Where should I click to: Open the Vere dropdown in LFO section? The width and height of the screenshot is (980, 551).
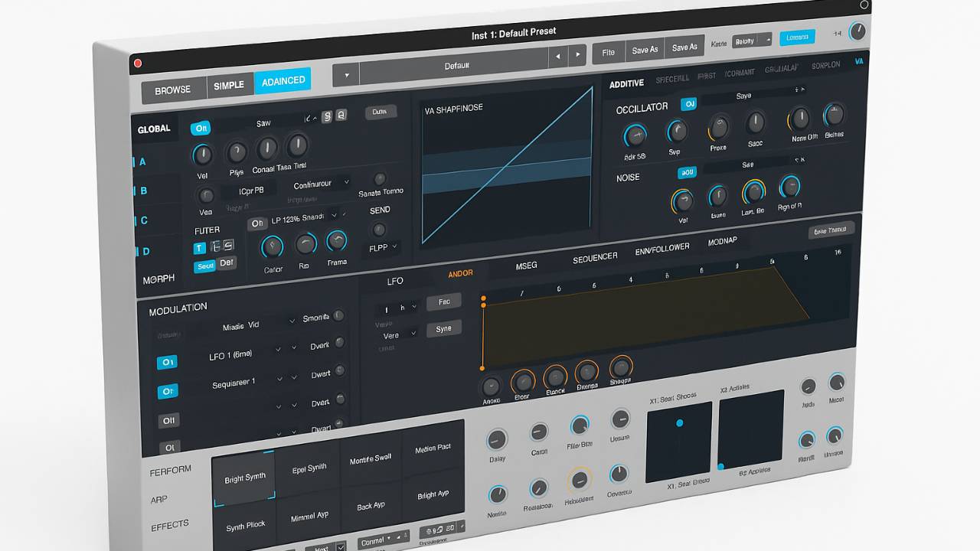pos(399,334)
